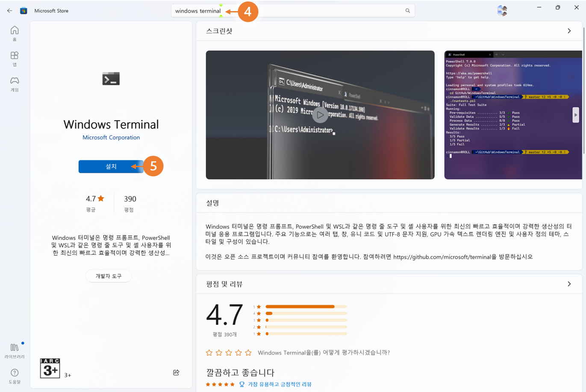Open the Help (도움말) sidebar icon

[15, 376]
